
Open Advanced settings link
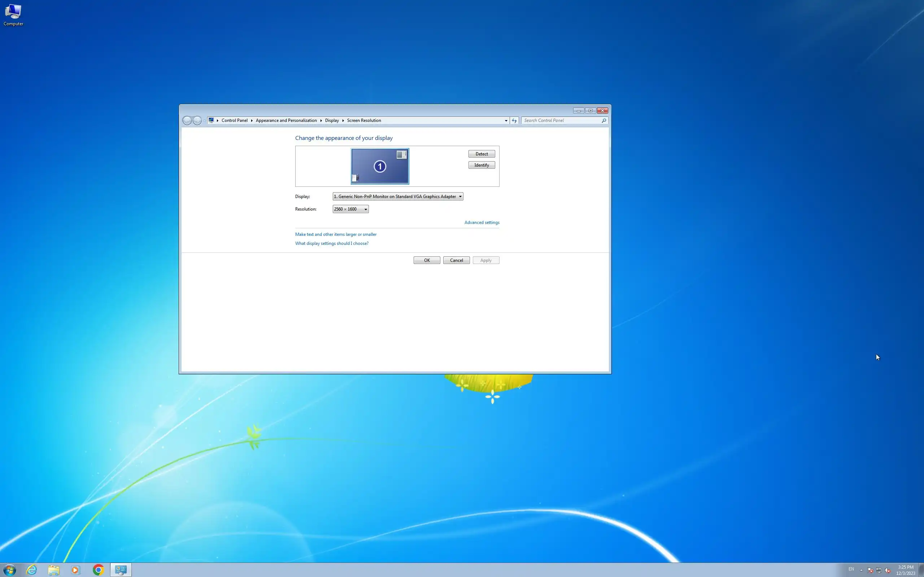[481, 223]
